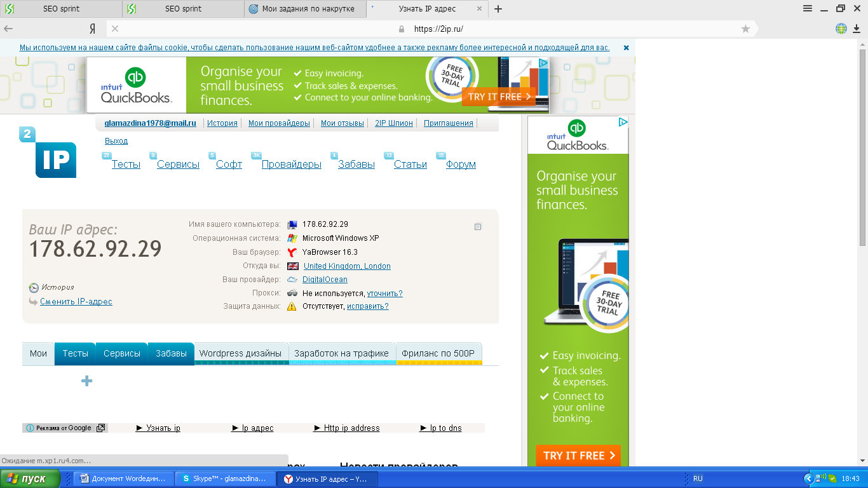Click the grey arrow icon beside Сменить IP-адрес
Screen dimensions: 868x488
coord(34,302)
